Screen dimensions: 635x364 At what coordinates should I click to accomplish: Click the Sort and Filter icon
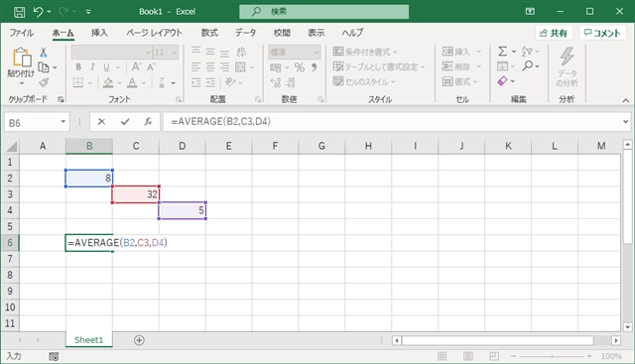(x=527, y=52)
